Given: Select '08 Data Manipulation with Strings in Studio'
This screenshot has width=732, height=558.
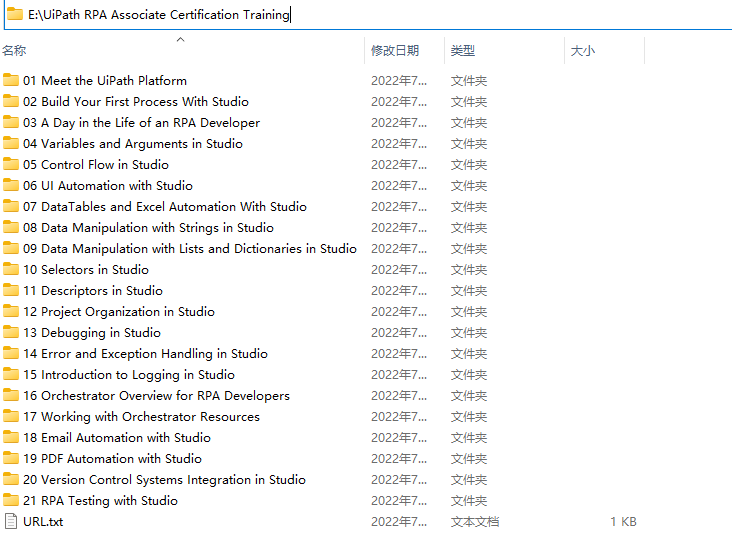Looking at the screenshot, I should 148,227.
